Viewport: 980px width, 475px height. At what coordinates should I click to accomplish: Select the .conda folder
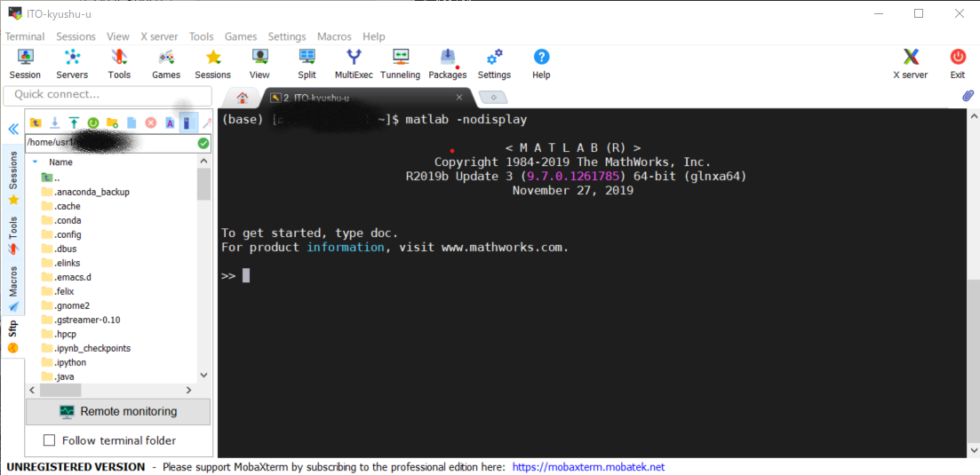tap(61, 220)
